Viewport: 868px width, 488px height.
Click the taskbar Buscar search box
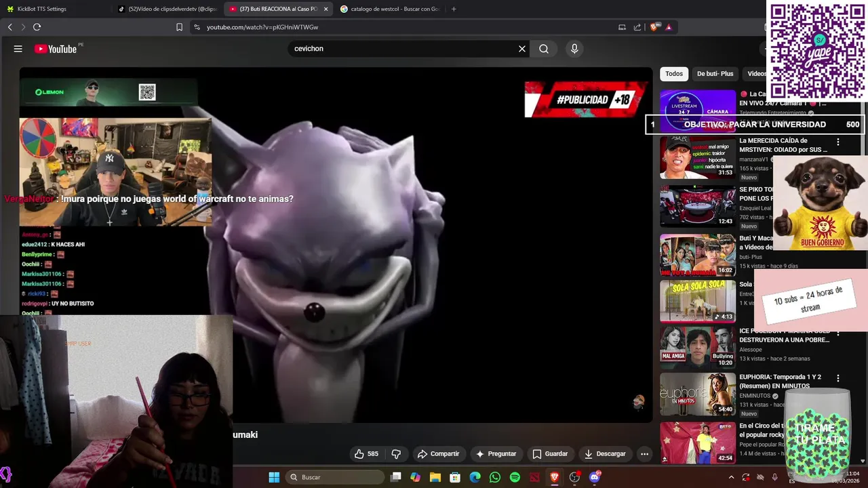point(334,477)
